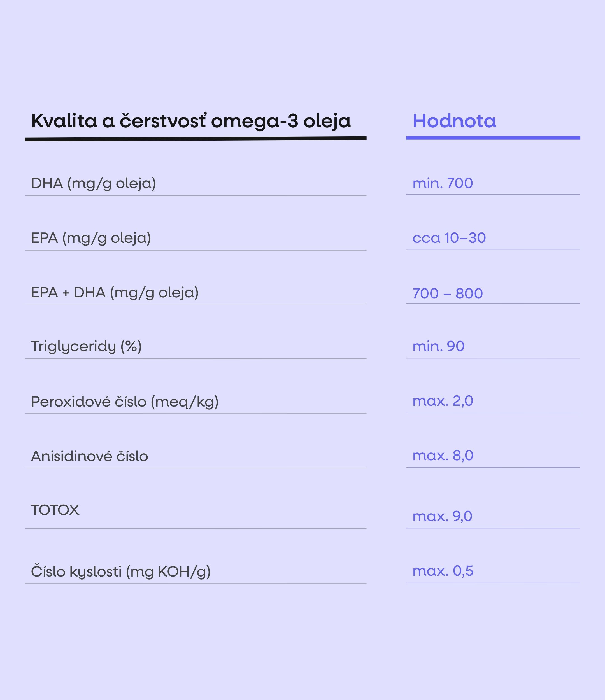Select the 'Anisidinové číslo' row label
605x700 pixels.
pyautogui.click(x=90, y=456)
